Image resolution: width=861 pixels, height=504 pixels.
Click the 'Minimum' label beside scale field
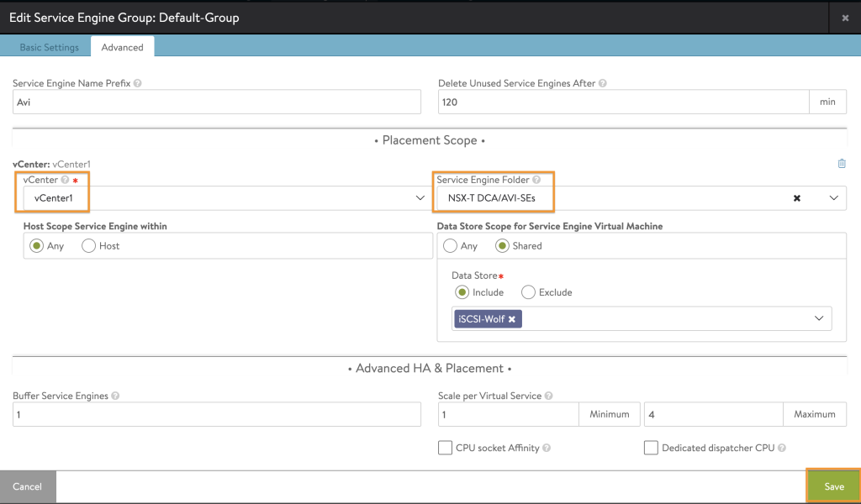(610, 415)
